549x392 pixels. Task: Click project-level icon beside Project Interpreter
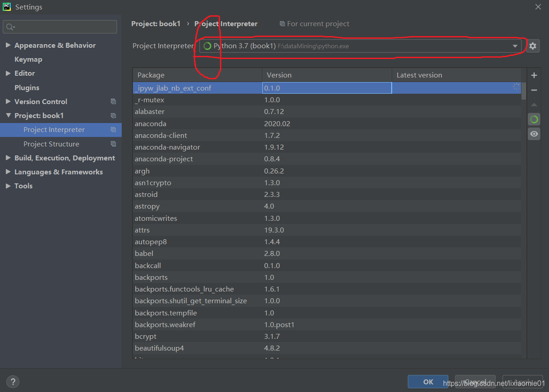click(113, 130)
